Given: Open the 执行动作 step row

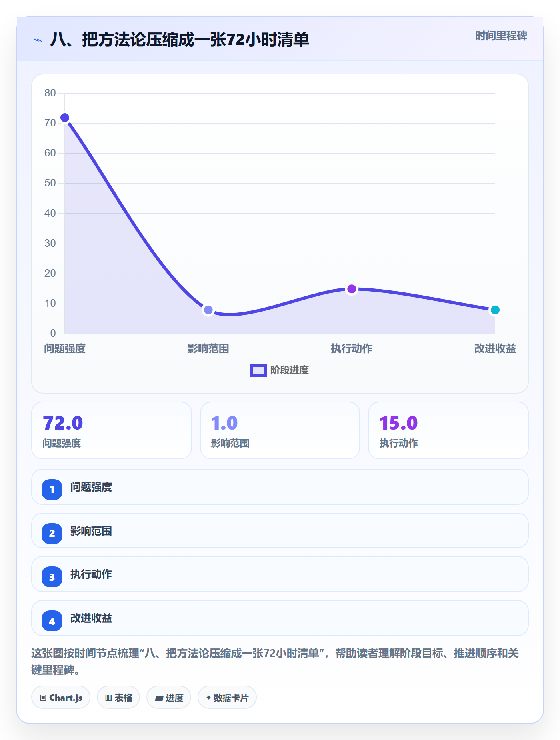Looking at the screenshot, I should 280,574.
